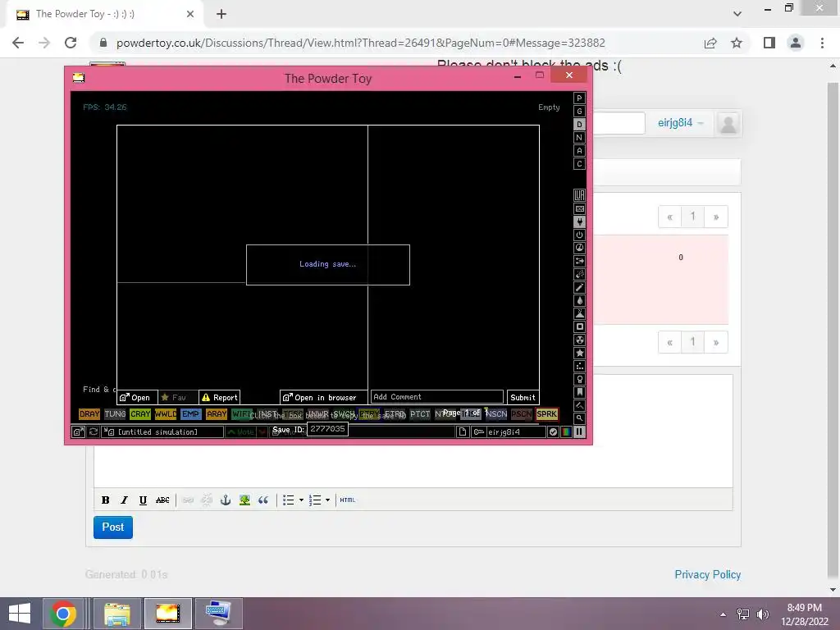Open Windows Start menu

coord(20,614)
